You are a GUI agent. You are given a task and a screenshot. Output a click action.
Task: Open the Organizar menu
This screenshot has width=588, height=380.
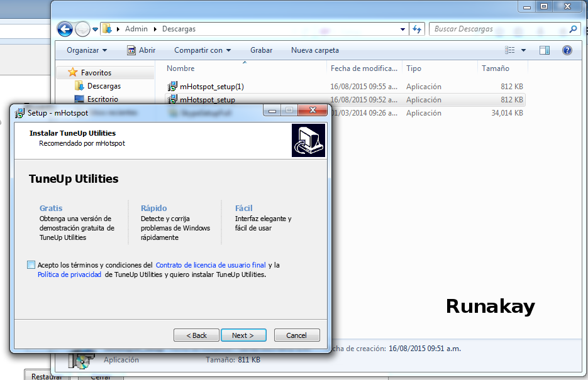(87, 50)
